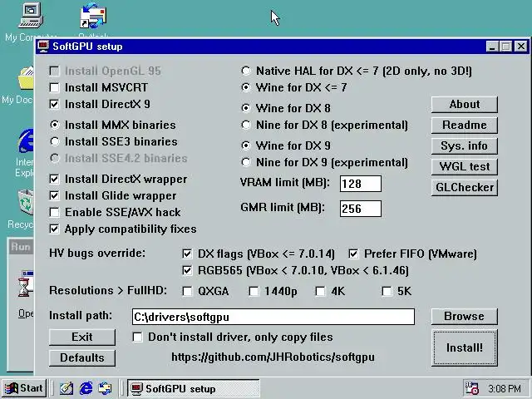Select Nine for DX 9 experimental
Viewport: 532px width, 399px height.
[x=246, y=162]
